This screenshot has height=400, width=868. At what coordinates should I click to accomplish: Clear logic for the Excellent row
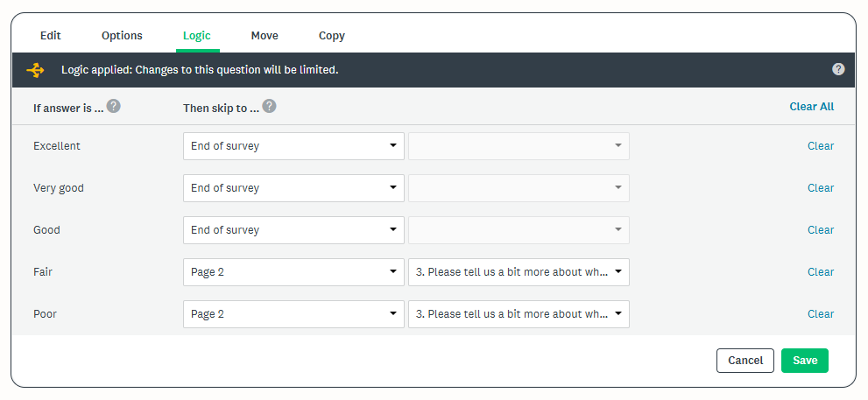pos(821,146)
